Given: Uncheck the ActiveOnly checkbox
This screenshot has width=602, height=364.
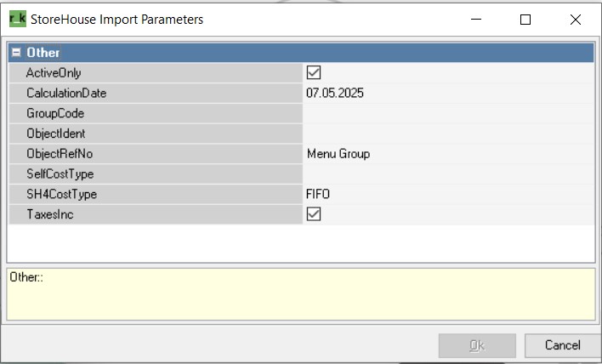Looking at the screenshot, I should point(313,72).
